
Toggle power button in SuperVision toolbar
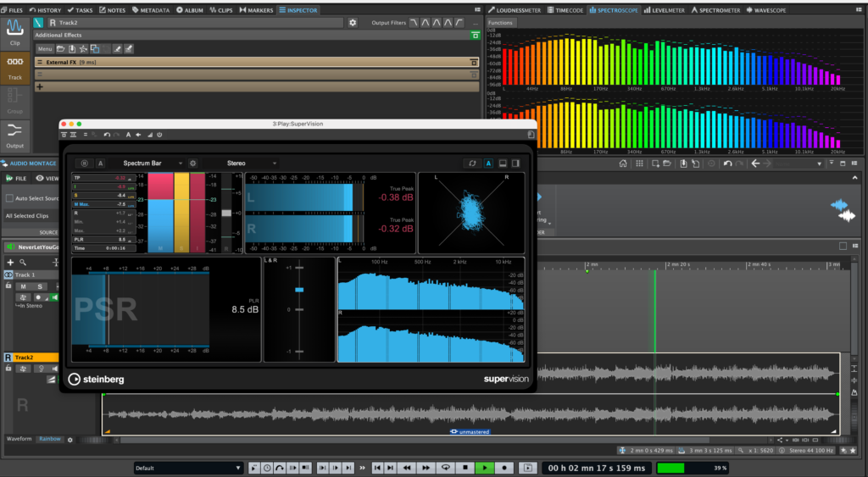pos(159,135)
